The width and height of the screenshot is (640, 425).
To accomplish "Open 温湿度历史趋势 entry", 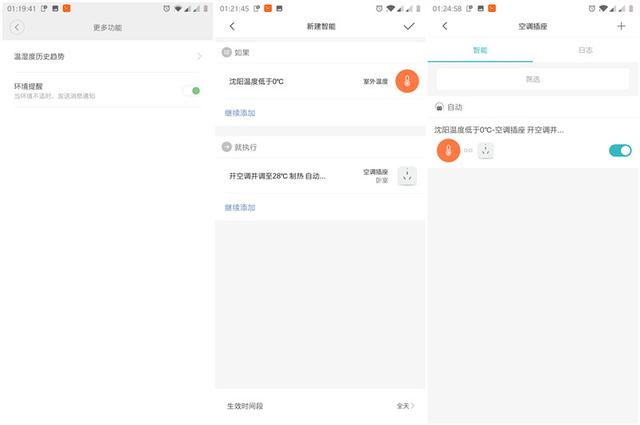I will pos(107,56).
